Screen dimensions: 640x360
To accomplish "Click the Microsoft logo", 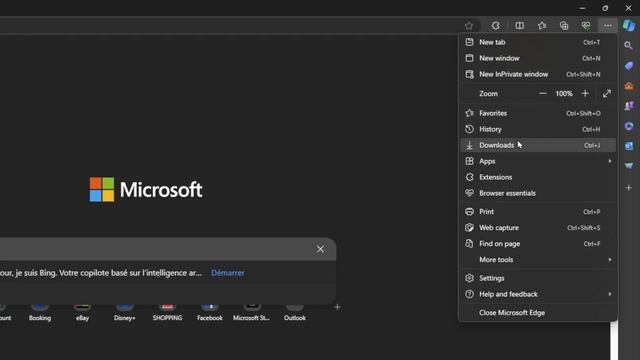I will [146, 190].
